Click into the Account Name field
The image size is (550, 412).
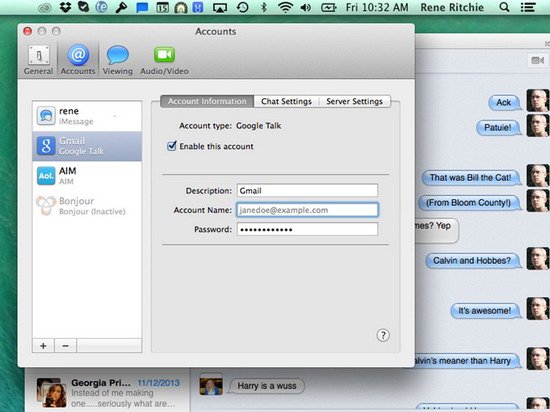307,210
